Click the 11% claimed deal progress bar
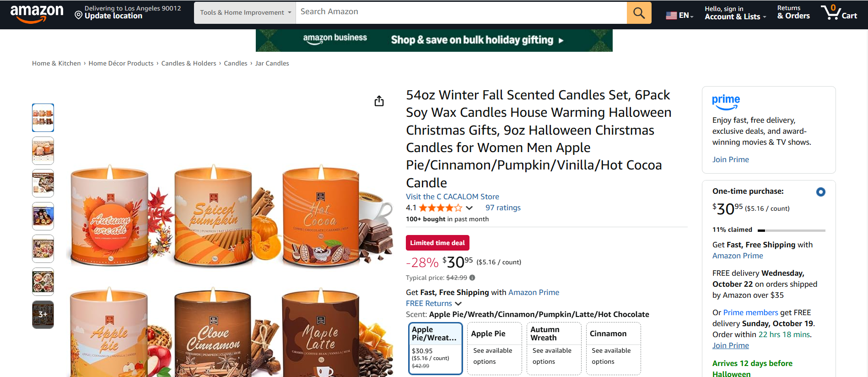The image size is (868, 377). [791, 230]
